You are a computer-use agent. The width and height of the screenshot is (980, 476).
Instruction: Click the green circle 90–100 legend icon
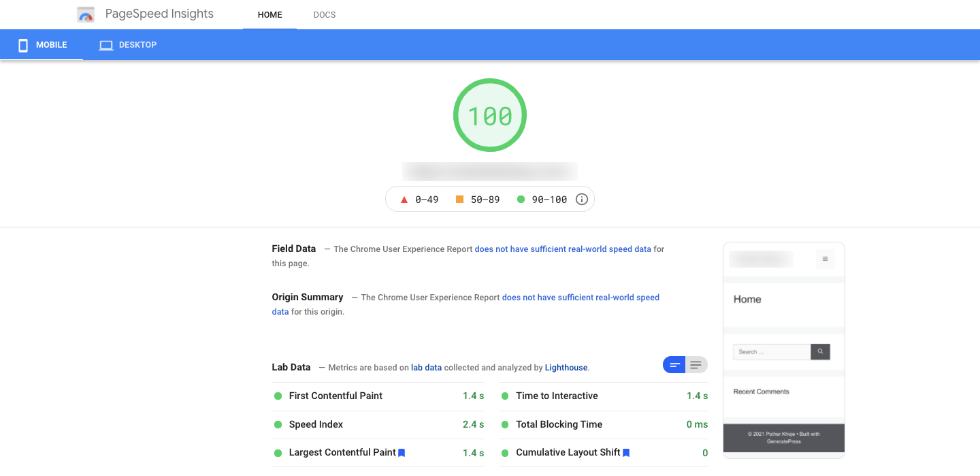(521, 200)
